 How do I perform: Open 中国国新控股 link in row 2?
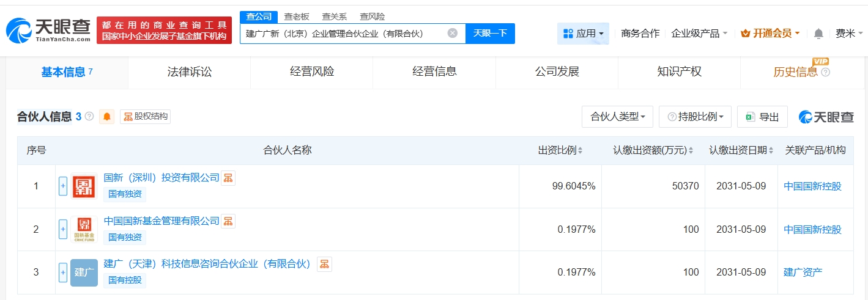point(812,230)
